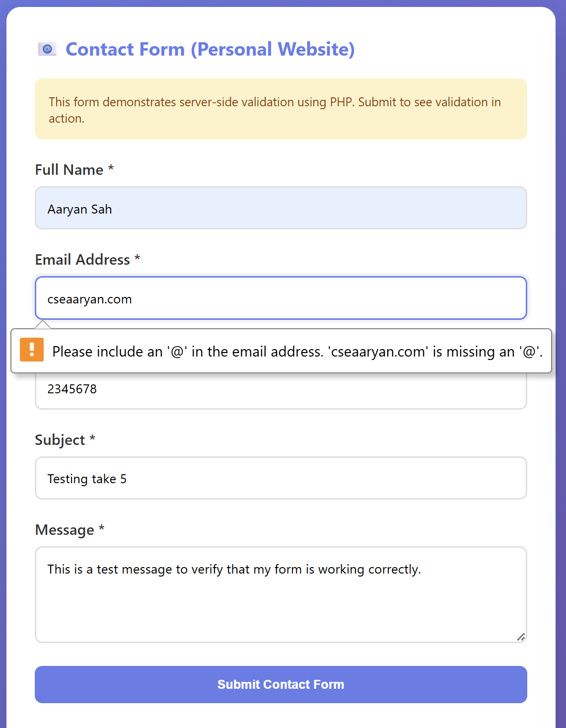Image resolution: width=566 pixels, height=728 pixels.
Task: Click the orange exclamation warning icon
Action: [x=32, y=351]
